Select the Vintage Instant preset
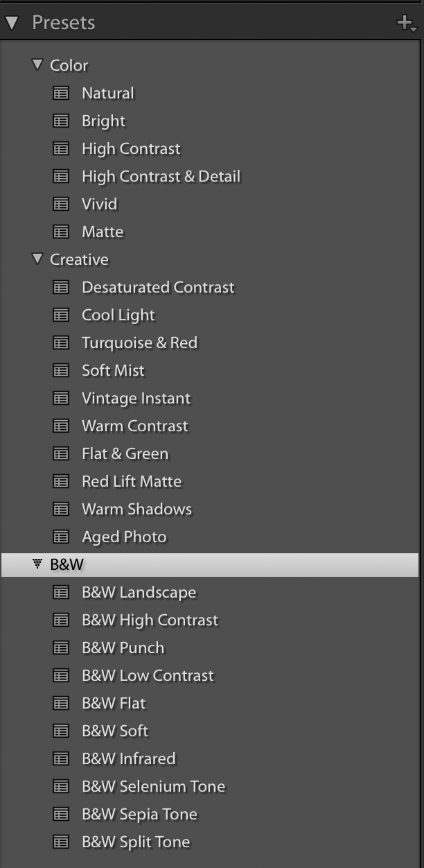The width and height of the screenshot is (424, 868). pos(136,398)
